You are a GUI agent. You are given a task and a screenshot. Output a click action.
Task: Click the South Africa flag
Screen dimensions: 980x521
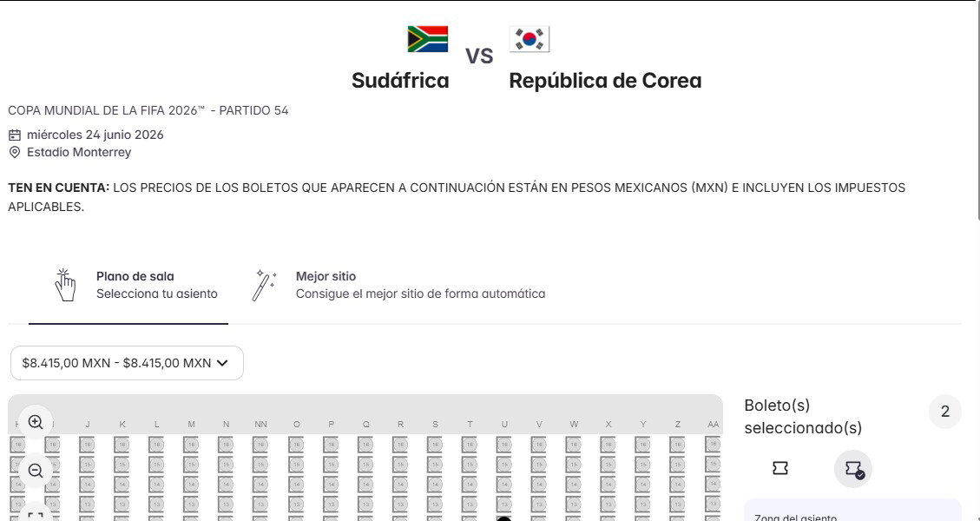click(x=427, y=39)
